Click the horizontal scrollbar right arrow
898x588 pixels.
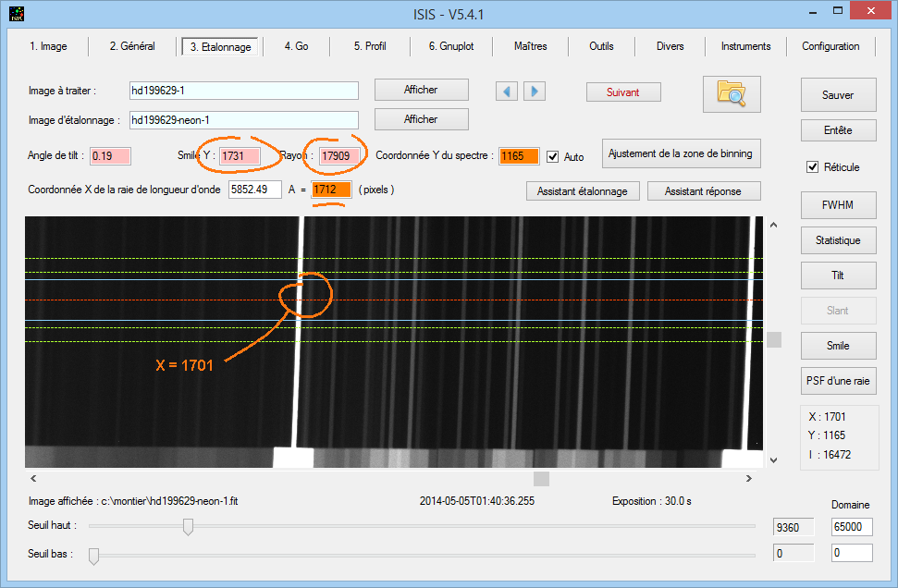[749, 478]
